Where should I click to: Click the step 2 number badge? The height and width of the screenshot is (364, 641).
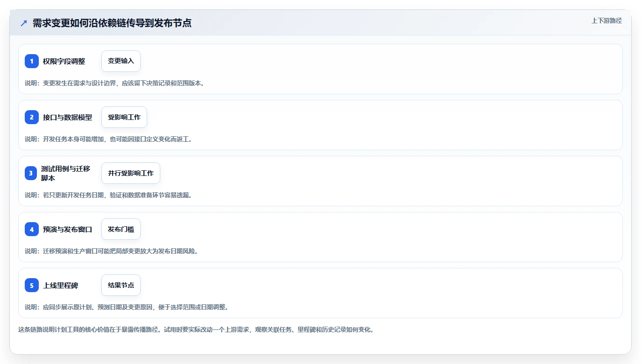point(32,117)
